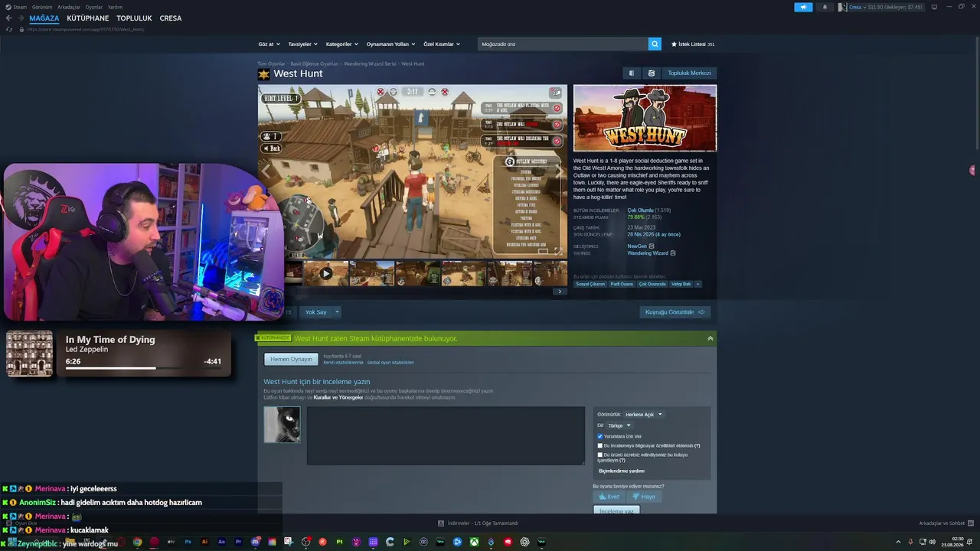Open the arrow dropdown next to Yok Say
Screen dimensions: 980x551
[x=337, y=312]
